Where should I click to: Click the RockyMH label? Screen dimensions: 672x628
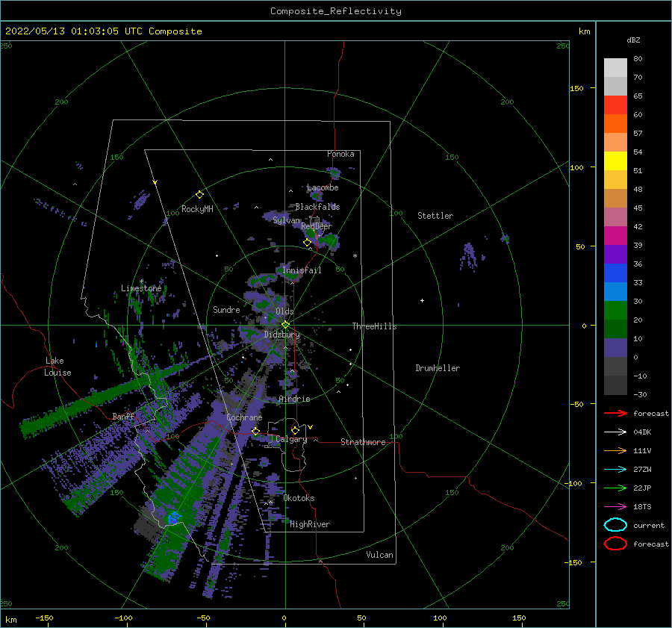(197, 209)
